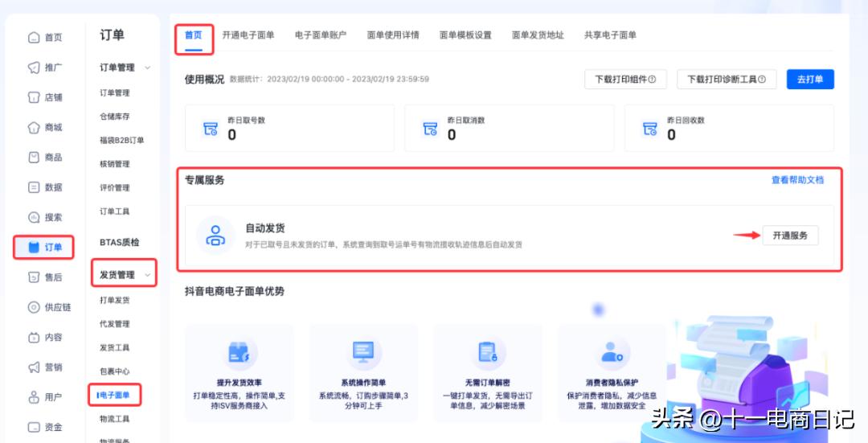Click the 资金 funds icon
The height and width of the screenshot is (443, 868).
pyautogui.click(x=34, y=427)
